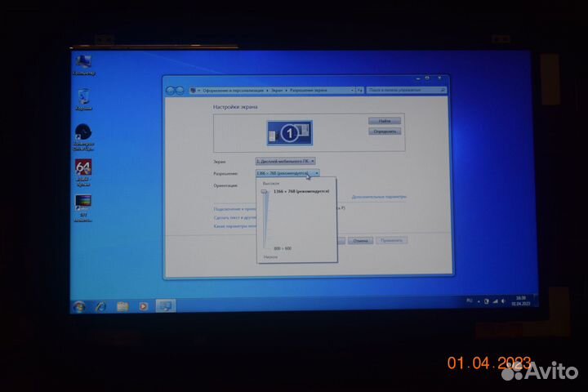Open Дополнительные параметры advanced settings link

378,197
